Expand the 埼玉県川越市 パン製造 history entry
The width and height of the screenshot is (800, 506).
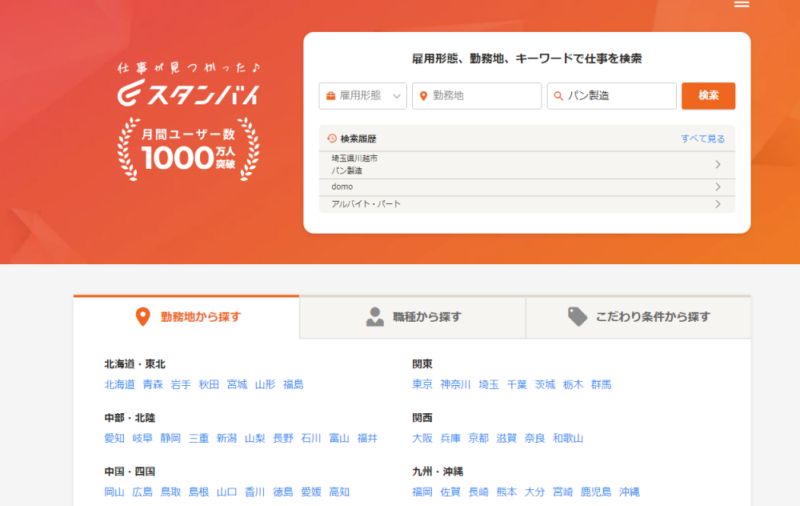coord(717,165)
